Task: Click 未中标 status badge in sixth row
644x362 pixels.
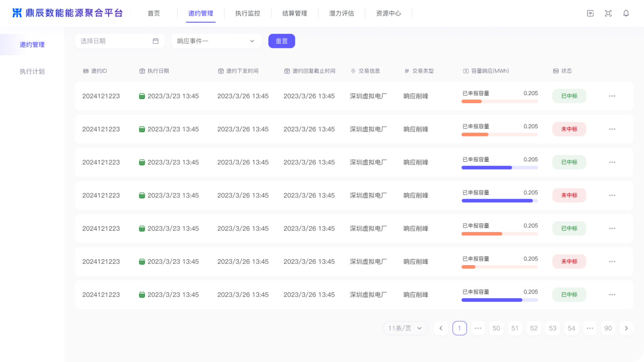Action: click(x=569, y=262)
